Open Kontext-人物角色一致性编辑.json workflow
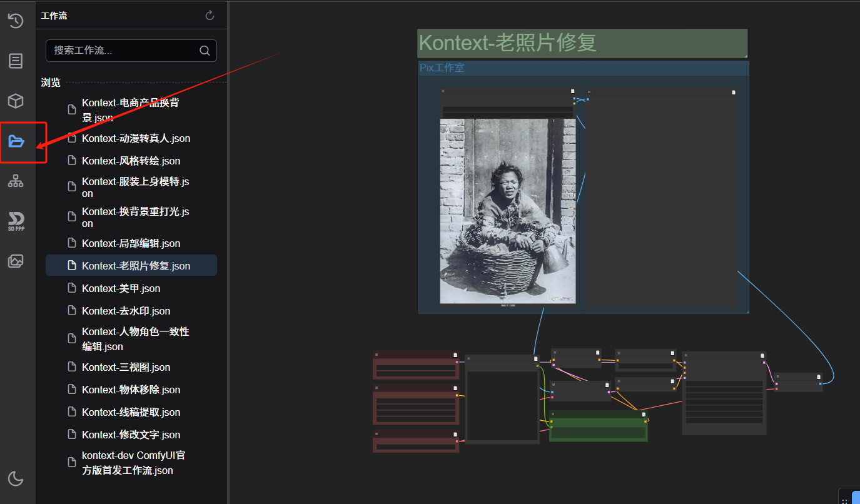Viewport: 860px width, 504px height. tap(131, 339)
